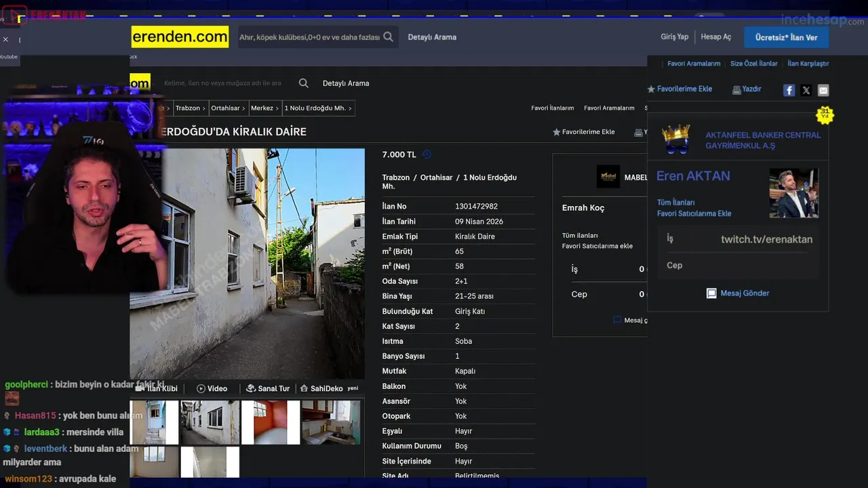Screen dimensions: 868x488
Task: Open Size Özel İlanlar
Action: [754, 64]
